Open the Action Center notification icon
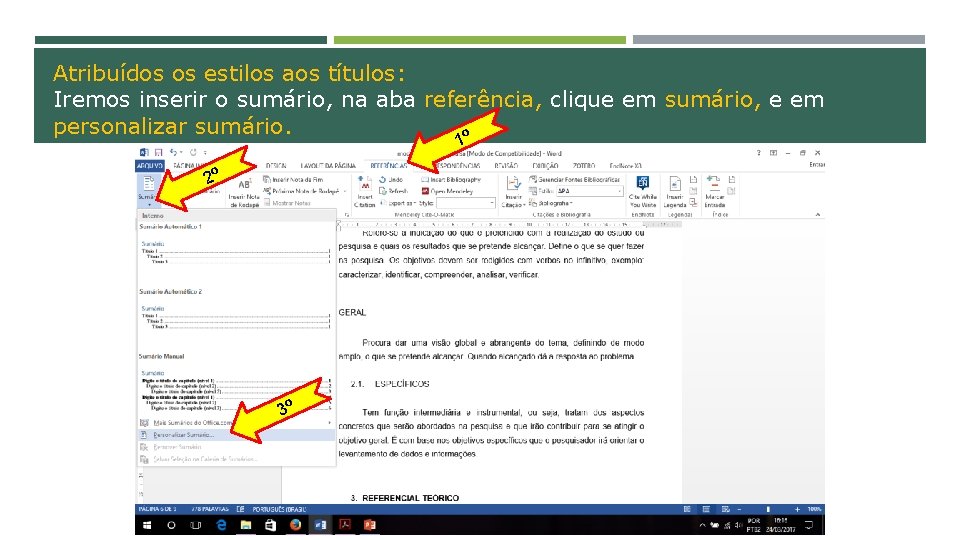 pos(809,525)
